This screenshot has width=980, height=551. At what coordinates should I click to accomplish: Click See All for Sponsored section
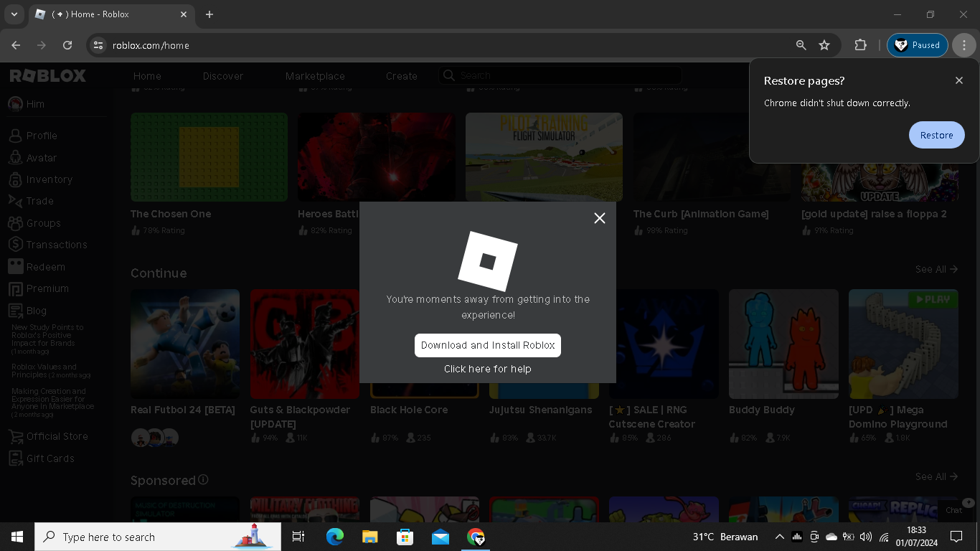coord(936,476)
